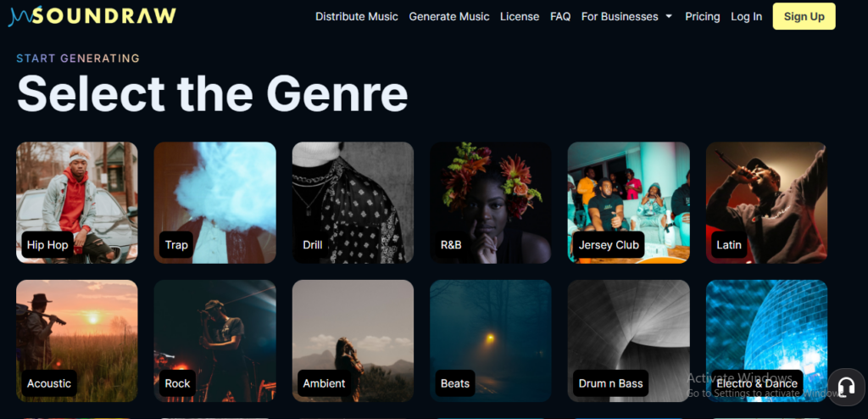Pick the Drill genre thumbnail
The width and height of the screenshot is (868, 419).
(353, 203)
